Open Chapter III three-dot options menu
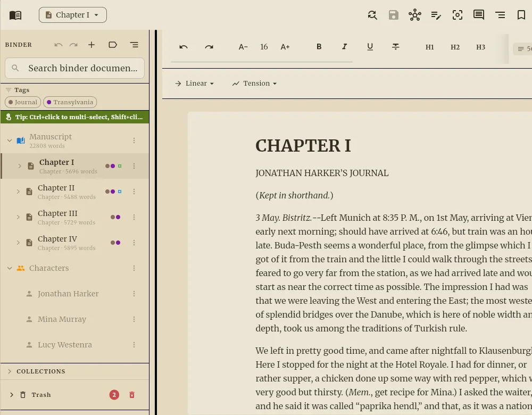The height and width of the screenshot is (415, 532). pyautogui.click(x=134, y=217)
